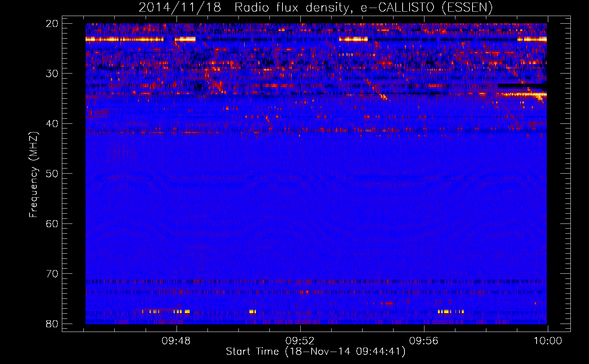Click the plot title '2014/11/18 Radio flux density'
This screenshot has height=364, width=589.
[x=245, y=8]
